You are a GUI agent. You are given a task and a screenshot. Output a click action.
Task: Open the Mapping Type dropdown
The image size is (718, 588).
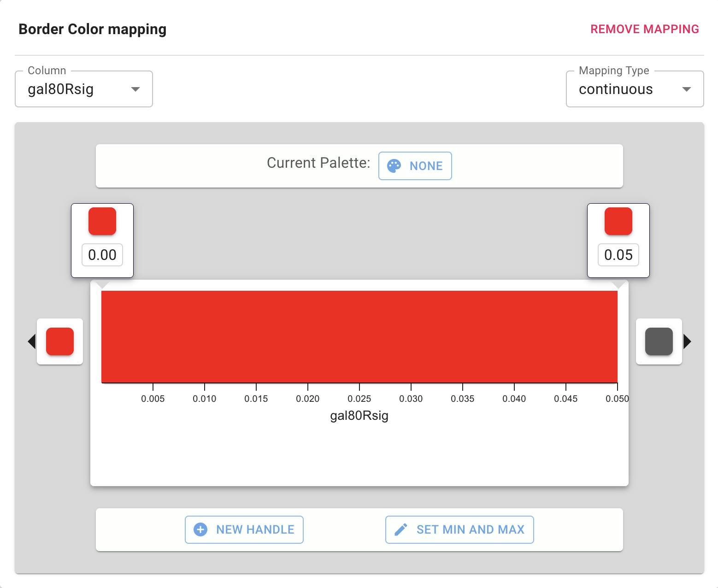(x=634, y=89)
